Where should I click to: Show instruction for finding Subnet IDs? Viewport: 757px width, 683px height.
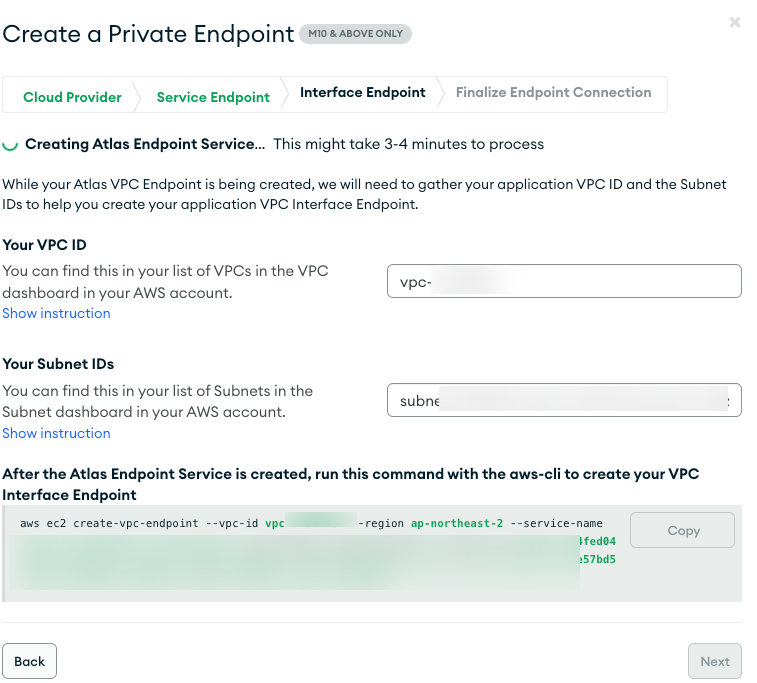56,433
